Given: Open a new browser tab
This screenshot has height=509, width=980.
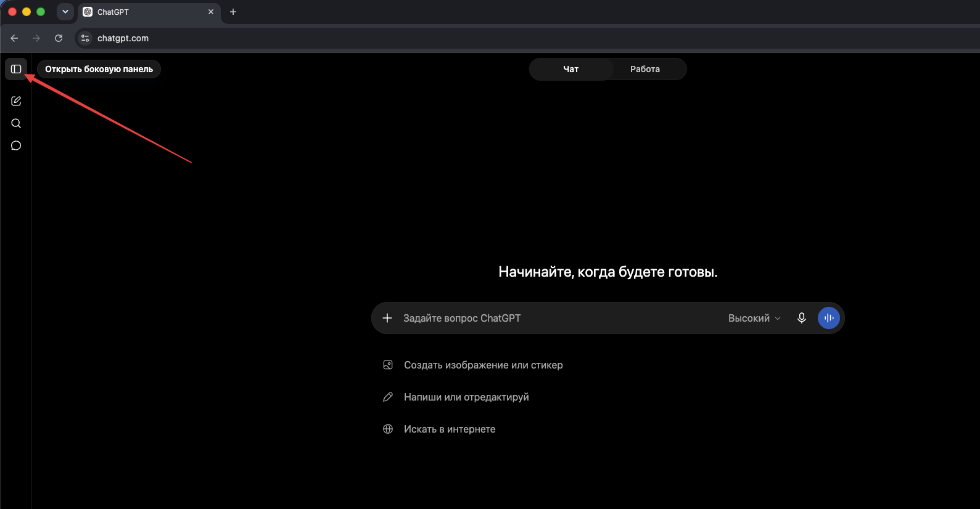Looking at the screenshot, I should pyautogui.click(x=233, y=12).
